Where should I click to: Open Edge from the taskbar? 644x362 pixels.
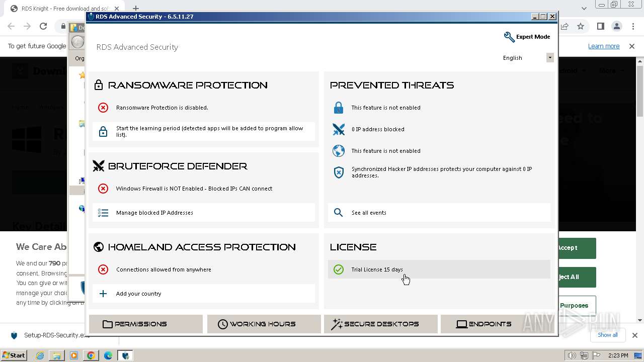pos(108,355)
